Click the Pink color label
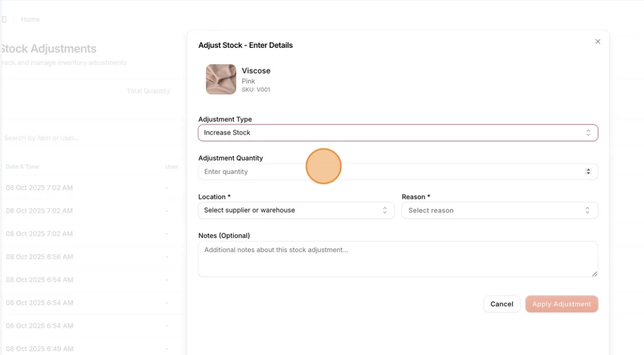 click(249, 81)
